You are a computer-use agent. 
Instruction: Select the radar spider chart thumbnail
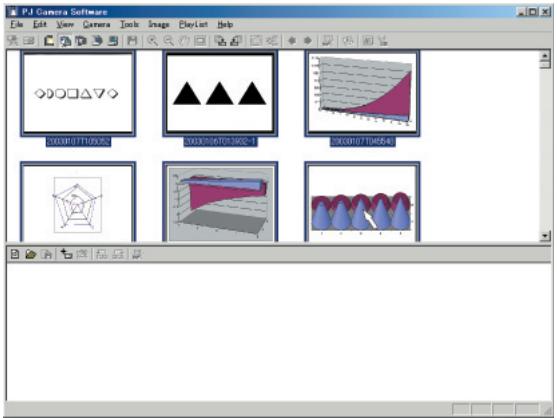click(78, 202)
